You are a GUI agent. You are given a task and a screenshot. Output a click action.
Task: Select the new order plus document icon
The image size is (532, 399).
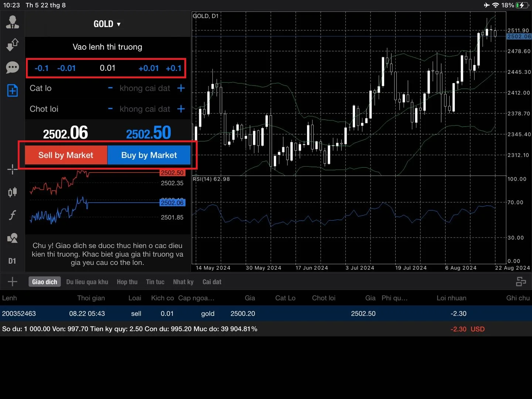pyautogui.click(x=13, y=91)
